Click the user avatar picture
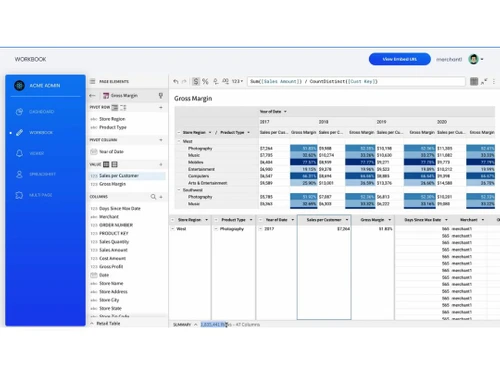The image size is (500, 375). coord(473,59)
